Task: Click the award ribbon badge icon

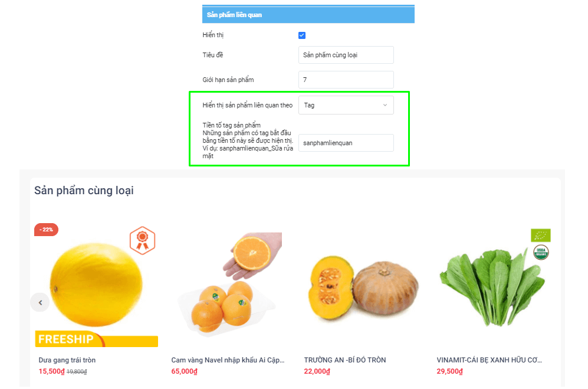Action: (x=143, y=241)
